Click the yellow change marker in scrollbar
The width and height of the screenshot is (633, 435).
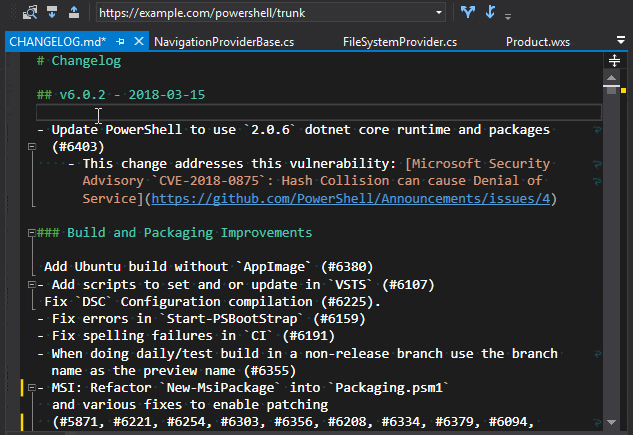tap(623, 90)
